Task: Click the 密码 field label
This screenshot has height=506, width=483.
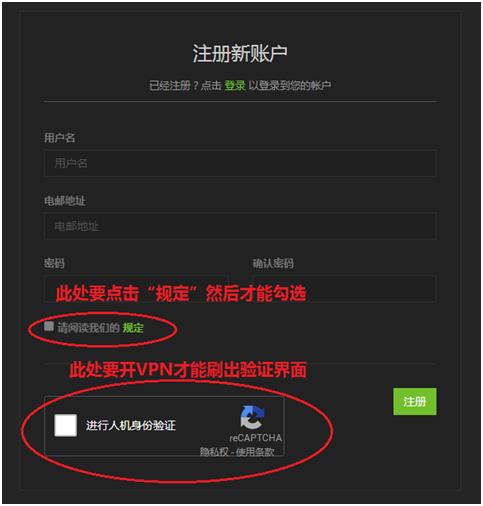Action: click(x=54, y=263)
